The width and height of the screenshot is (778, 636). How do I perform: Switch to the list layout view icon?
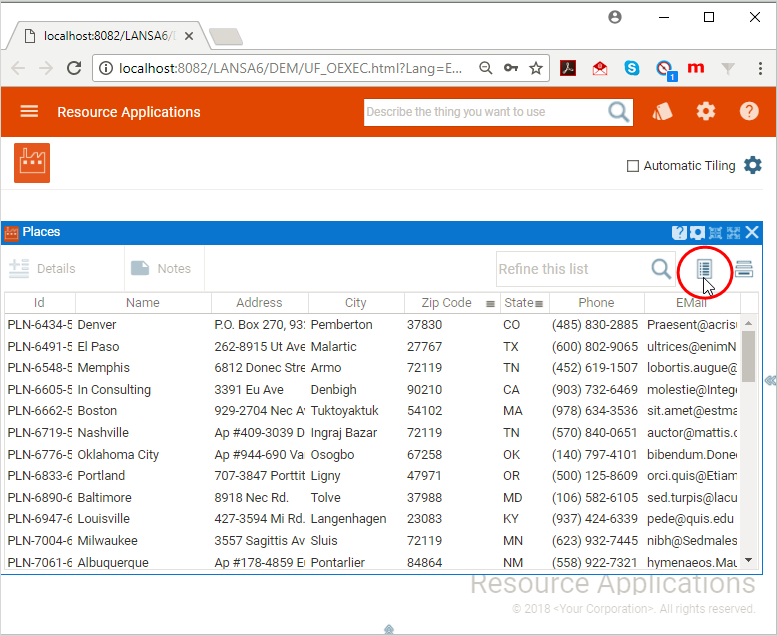click(704, 269)
